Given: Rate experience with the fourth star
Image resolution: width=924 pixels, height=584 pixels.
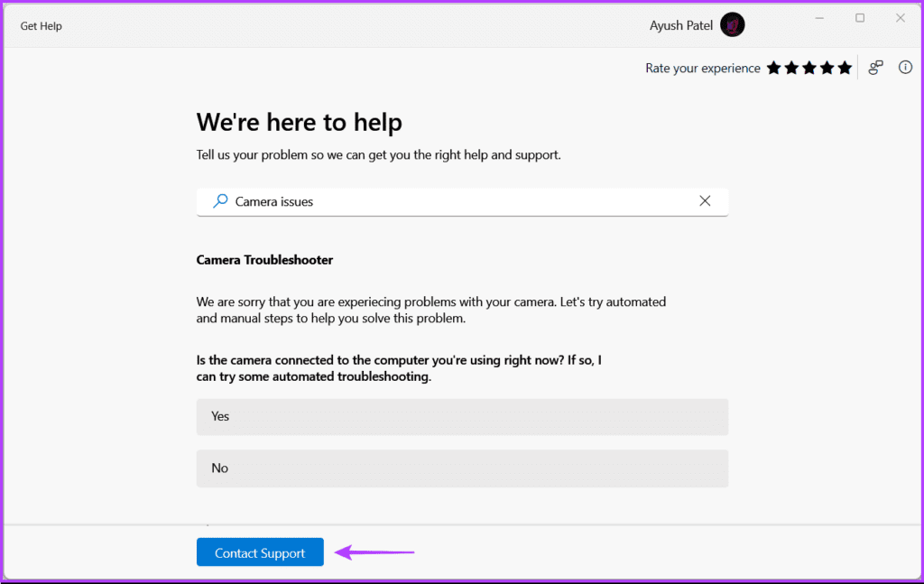Looking at the screenshot, I should click(x=827, y=68).
